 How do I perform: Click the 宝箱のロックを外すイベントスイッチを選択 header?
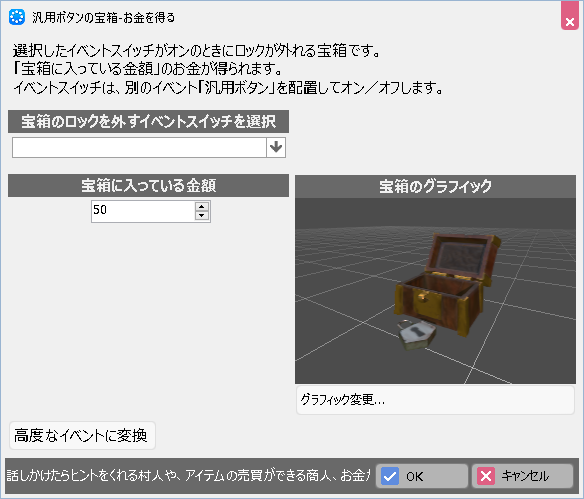pyautogui.click(x=148, y=121)
